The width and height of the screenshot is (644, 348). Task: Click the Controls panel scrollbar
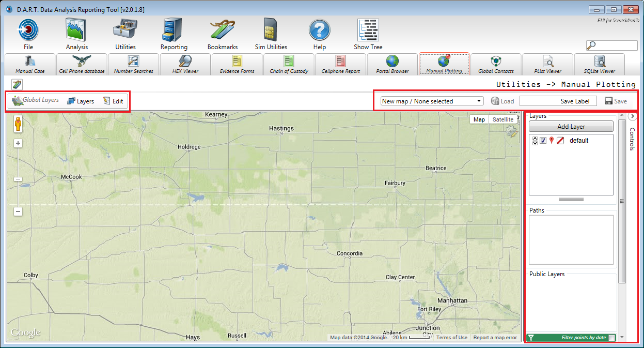click(x=622, y=202)
